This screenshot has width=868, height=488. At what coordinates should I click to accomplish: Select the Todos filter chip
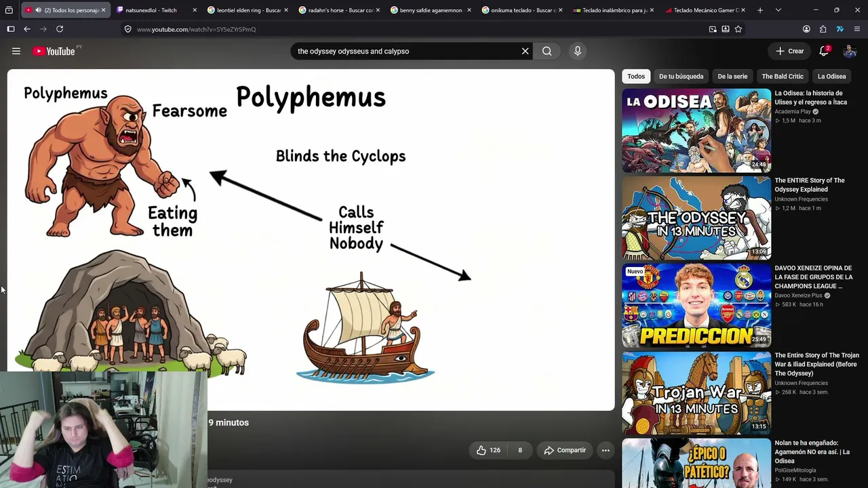point(636,77)
